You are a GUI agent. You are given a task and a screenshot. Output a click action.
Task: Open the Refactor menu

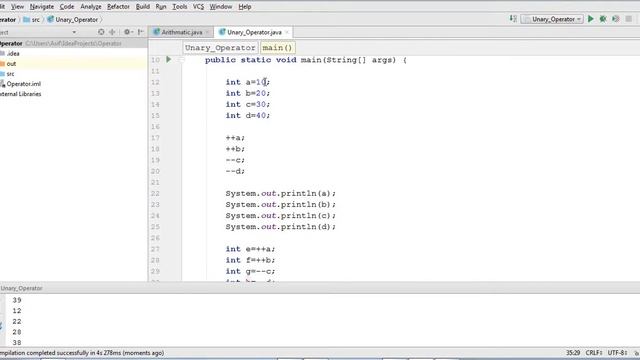coord(118,7)
